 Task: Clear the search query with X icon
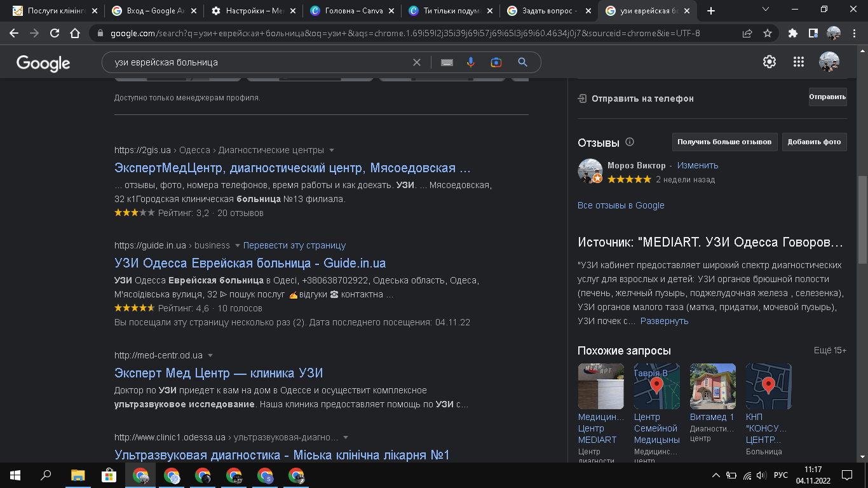417,62
